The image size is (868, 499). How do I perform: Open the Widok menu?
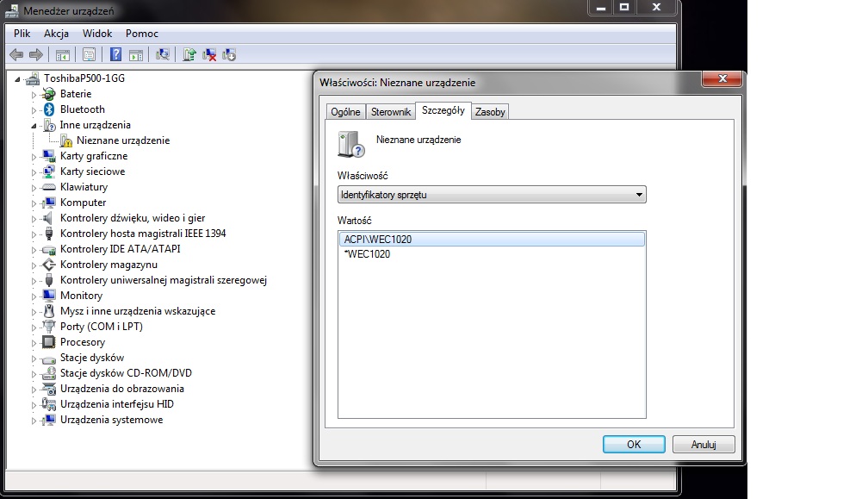point(97,34)
